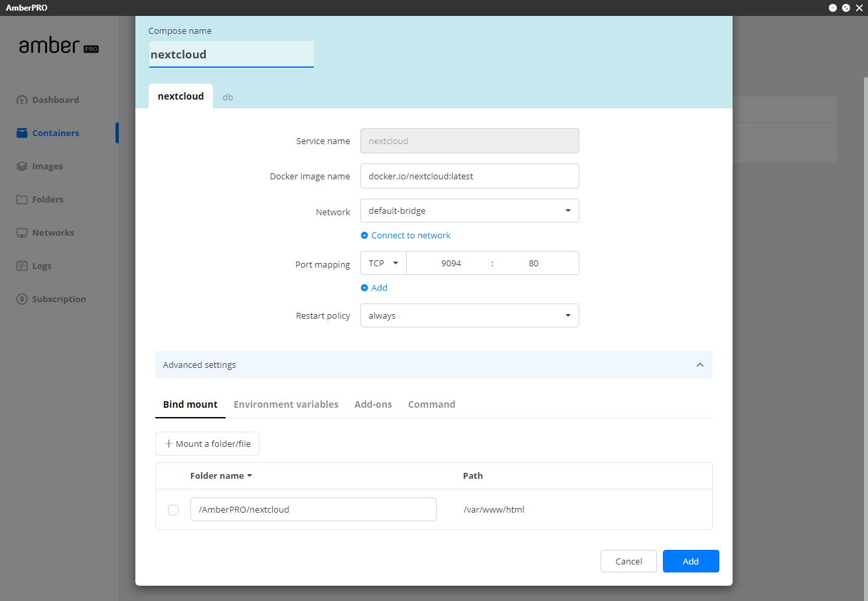The image size is (868, 601).
Task: Click the Amber PRO logo
Action: coord(58,46)
